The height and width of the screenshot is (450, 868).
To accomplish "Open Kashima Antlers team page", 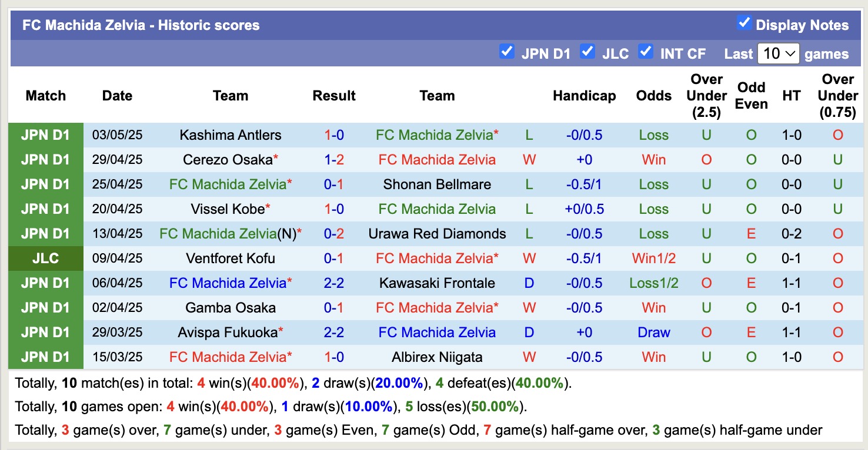I will pyautogui.click(x=231, y=135).
